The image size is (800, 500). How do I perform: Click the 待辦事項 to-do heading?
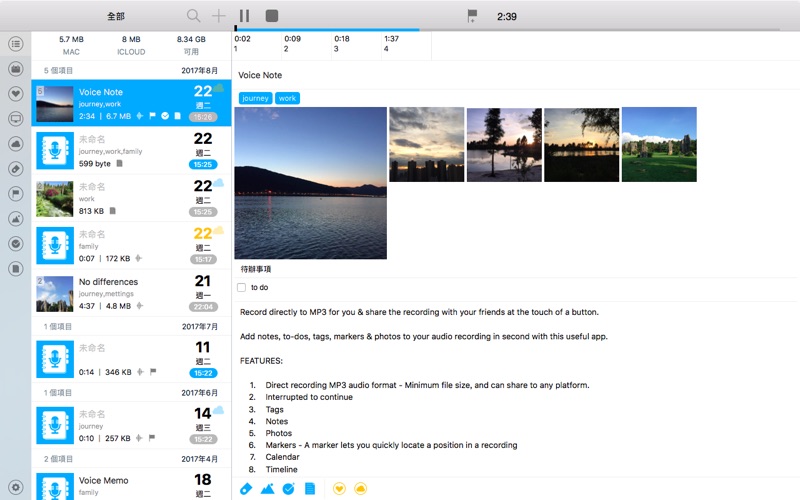coord(256,269)
